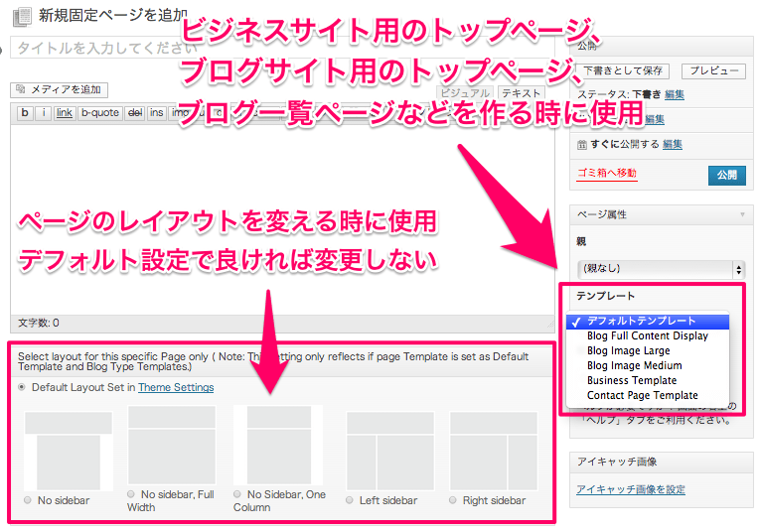Viewport: 760px width, 532px height.
Task: Select the Right sidebar radio button
Action: tap(453, 500)
